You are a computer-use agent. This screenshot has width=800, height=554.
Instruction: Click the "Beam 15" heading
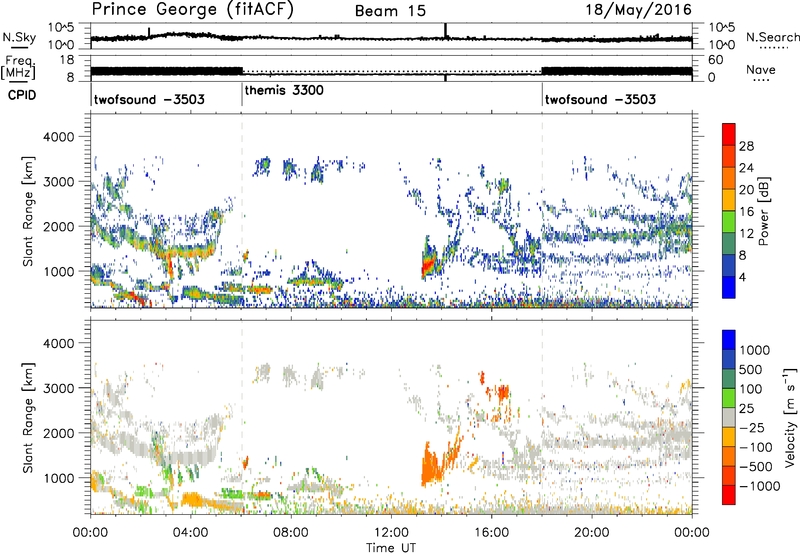tap(390, 11)
